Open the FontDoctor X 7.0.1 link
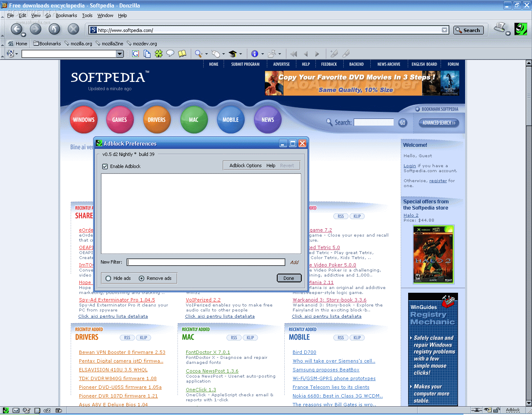The height and width of the screenshot is (415, 532). (208, 352)
